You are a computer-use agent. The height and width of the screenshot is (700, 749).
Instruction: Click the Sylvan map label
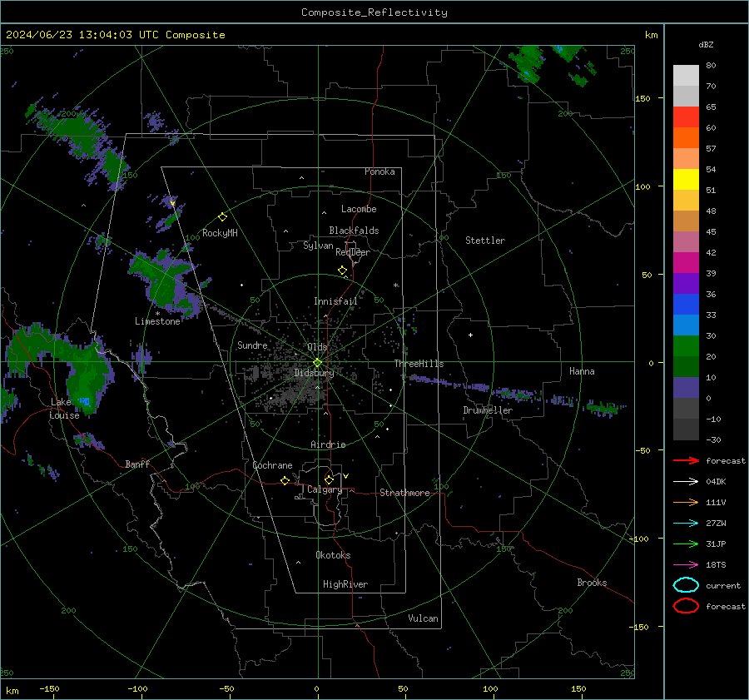click(x=318, y=246)
